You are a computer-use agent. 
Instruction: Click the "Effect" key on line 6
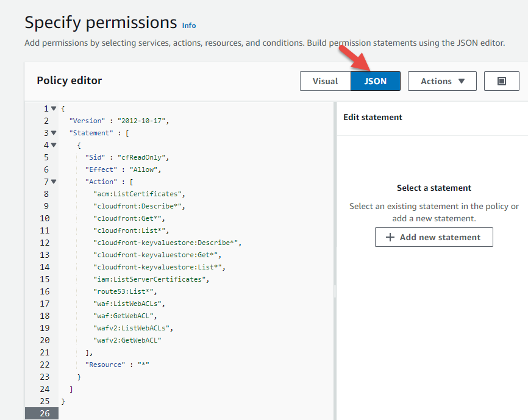(x=101, y=169)
